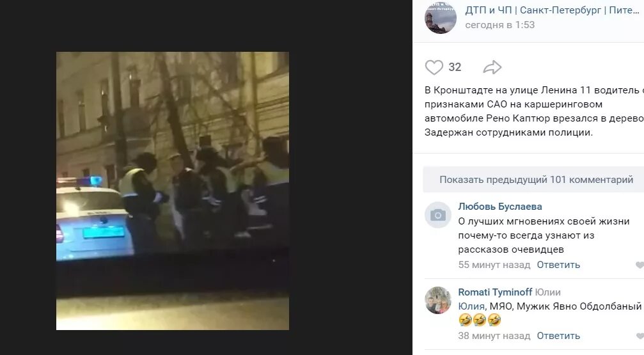Reply to Любовь Буслаева's comment
This screenshot has height=355, width=644.
[558, 265]
